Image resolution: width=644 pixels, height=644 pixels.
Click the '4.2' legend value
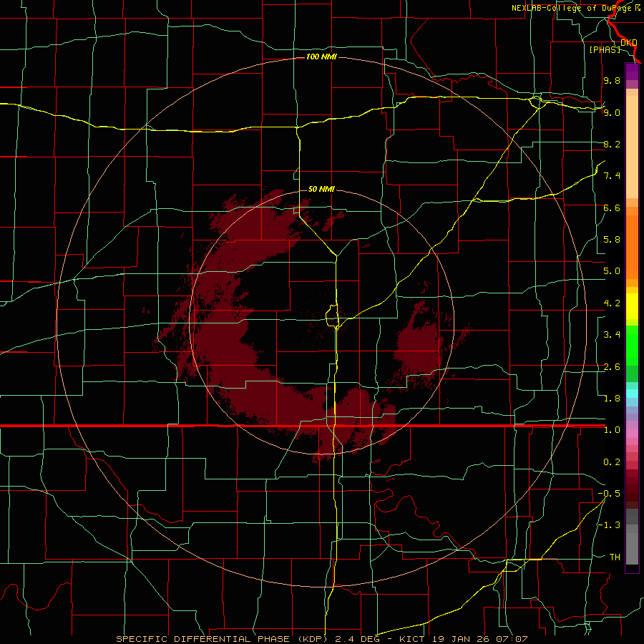(612, 303)
